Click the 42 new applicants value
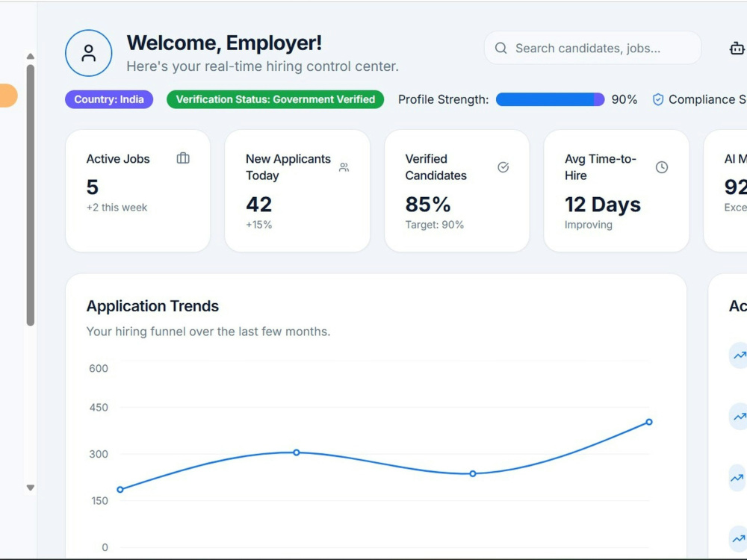Screen dimensions: 747x560 258,205
